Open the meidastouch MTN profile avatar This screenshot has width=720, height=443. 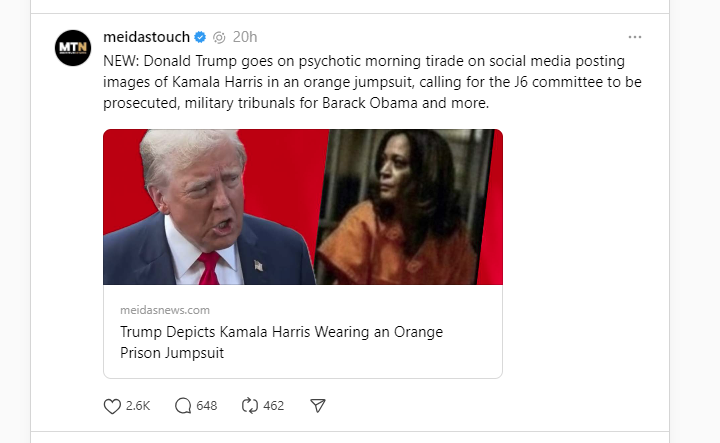(73, 48)
